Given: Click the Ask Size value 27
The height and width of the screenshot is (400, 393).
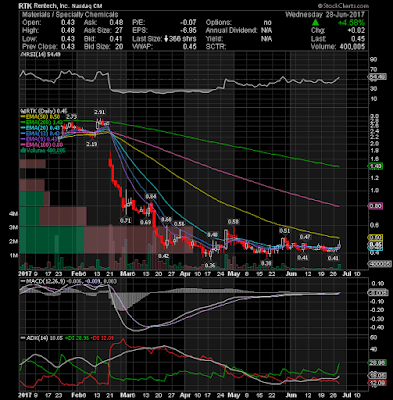Looking at the screenshot, I should point(119,31).
